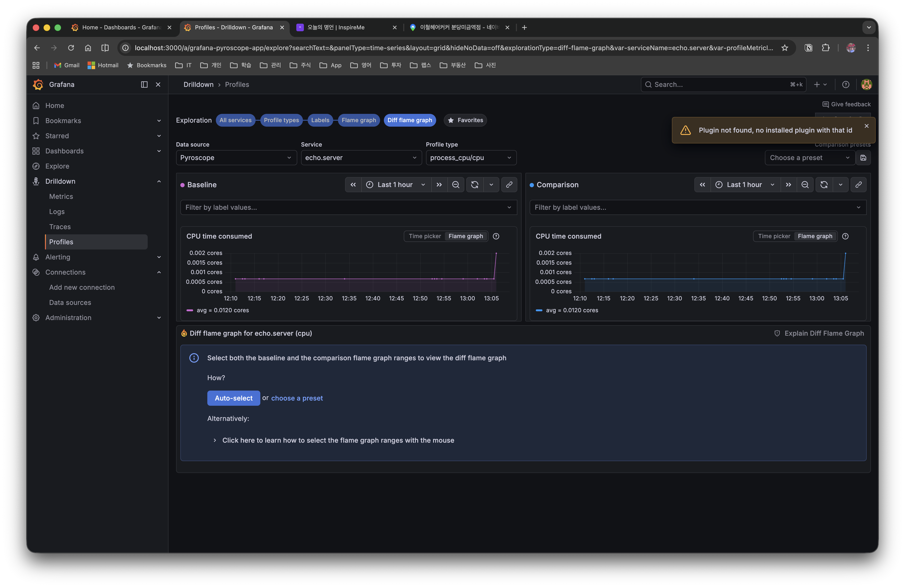Save current comparison preset icon
Viewport: 905px width, 588px height.
click(x=863, y=157)
